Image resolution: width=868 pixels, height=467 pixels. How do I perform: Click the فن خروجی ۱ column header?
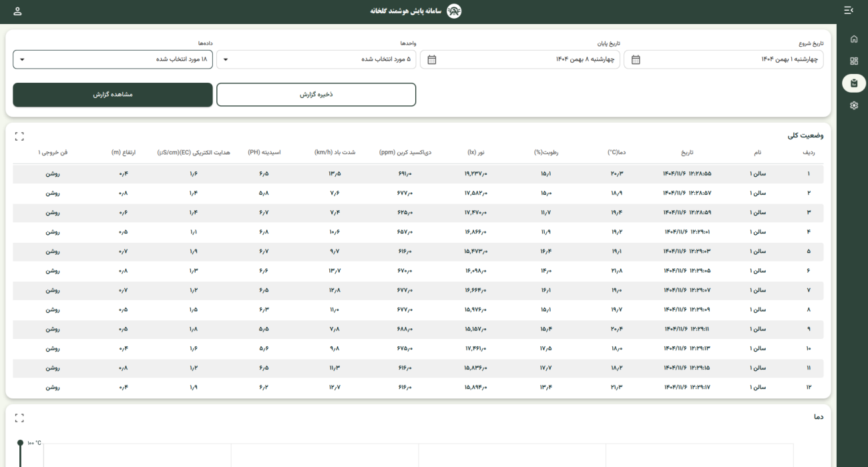[x=53, y=153]
